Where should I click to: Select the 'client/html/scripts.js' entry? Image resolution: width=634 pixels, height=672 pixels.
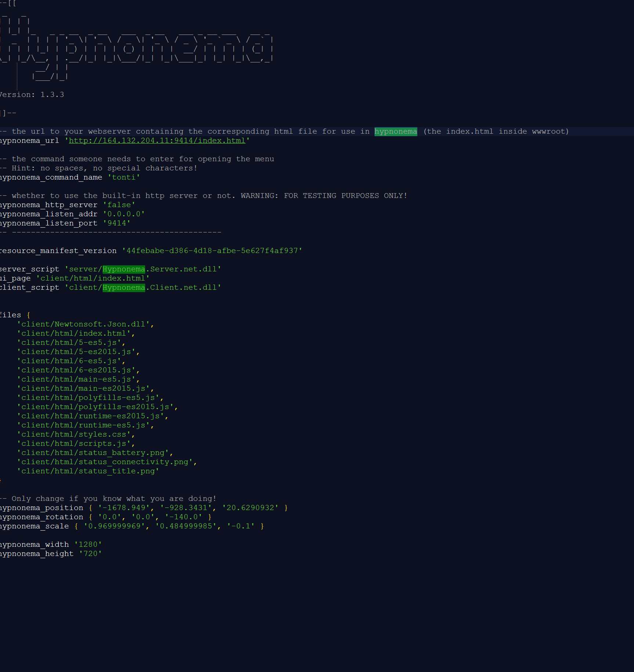coord(74,444)
